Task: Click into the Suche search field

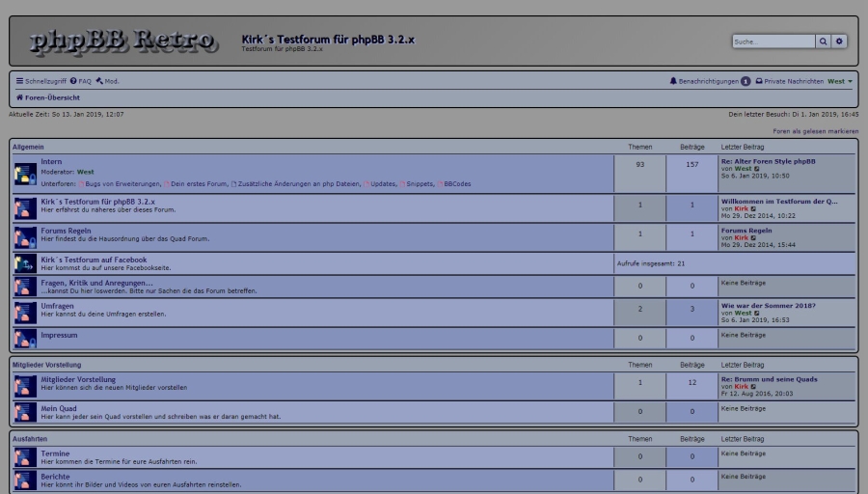Action: (x=773, y=41)
